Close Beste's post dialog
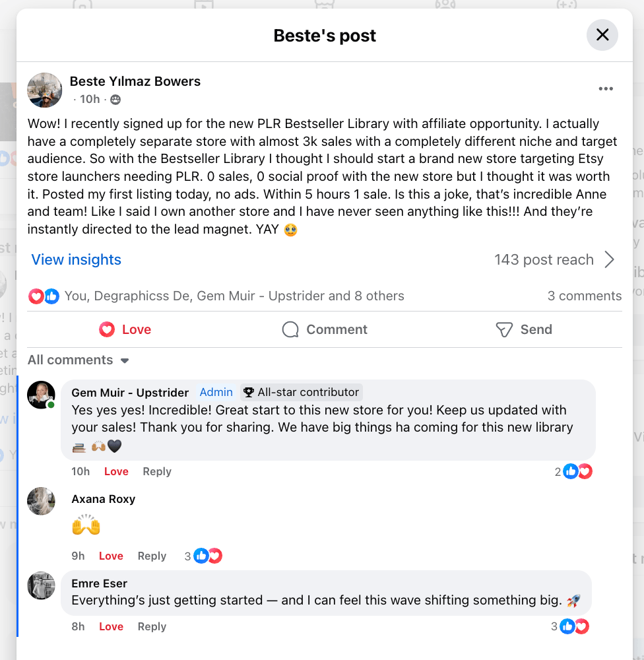 pos(602,35)
